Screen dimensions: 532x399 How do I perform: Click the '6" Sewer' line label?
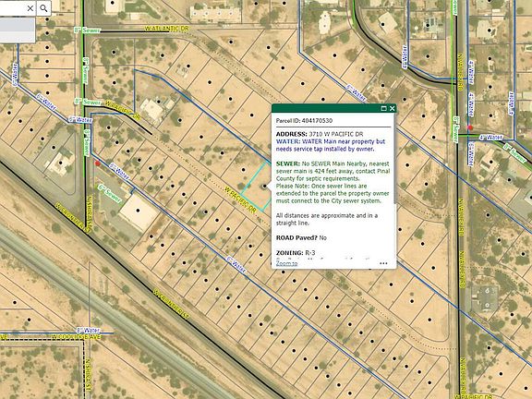[x=109, y=194]
